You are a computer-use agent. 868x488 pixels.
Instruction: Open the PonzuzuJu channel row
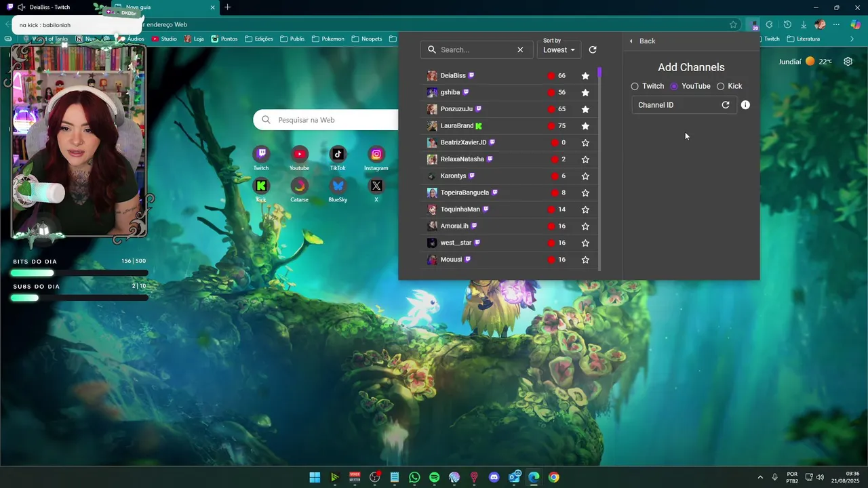tap(509, 109)
